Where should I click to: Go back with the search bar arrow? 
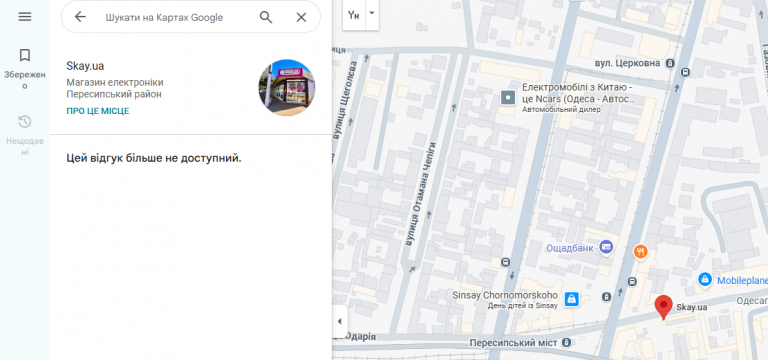(x=80, y=17)
